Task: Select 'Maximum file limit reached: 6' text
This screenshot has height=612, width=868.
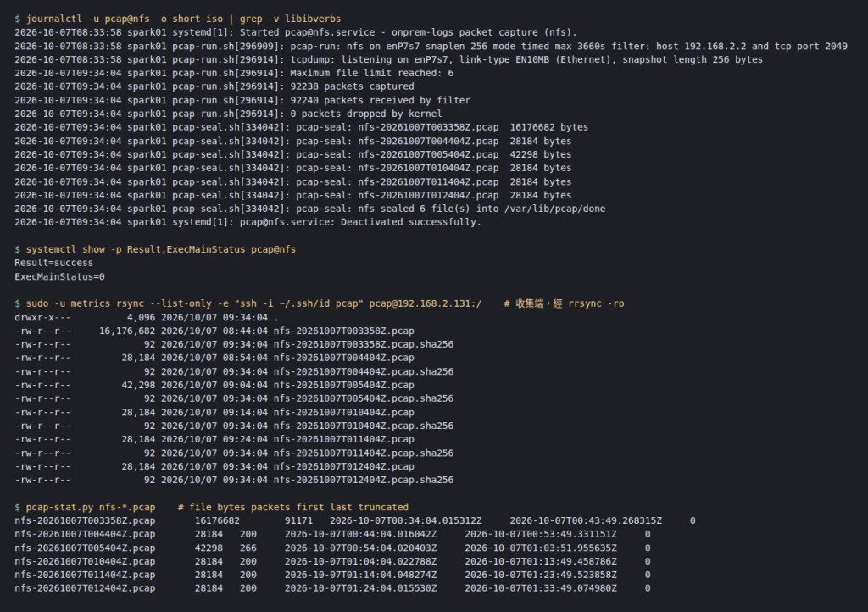Action: pyautogui.click(x=372, y=73)
